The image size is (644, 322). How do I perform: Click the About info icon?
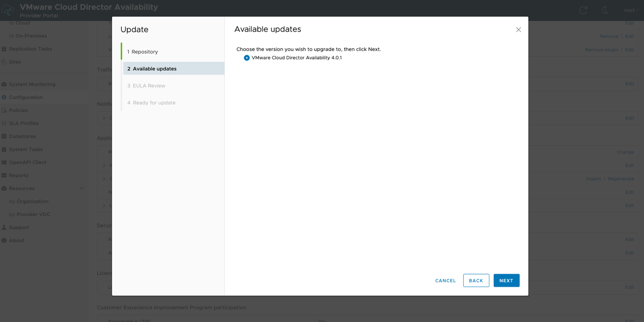click(4, 240)
